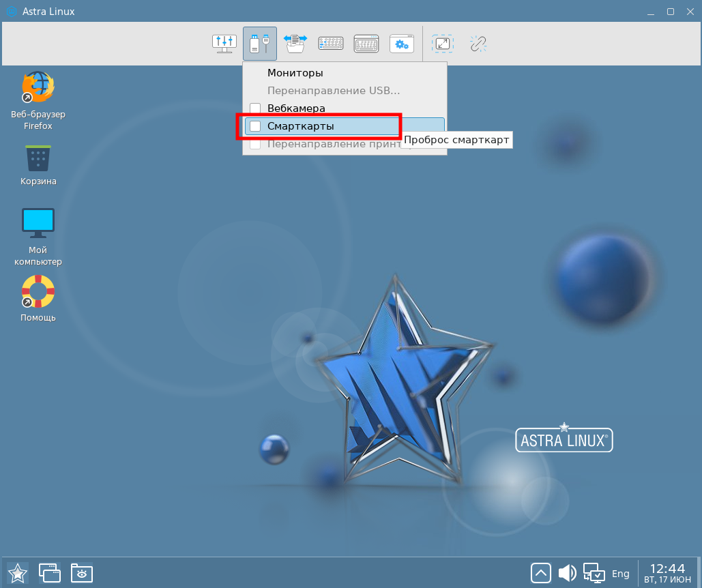Screen dimensions: 702x588
Task: Open the display settings mixer toolbar icon
Action: [224, 44]
